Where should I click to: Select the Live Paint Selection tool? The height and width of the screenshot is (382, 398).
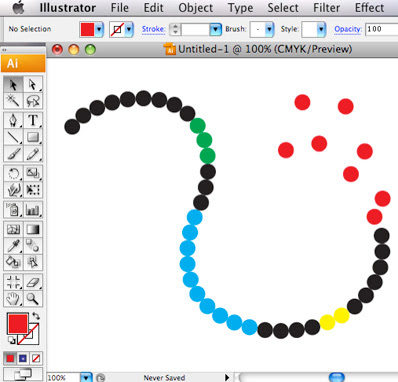[x=33, y=262]
